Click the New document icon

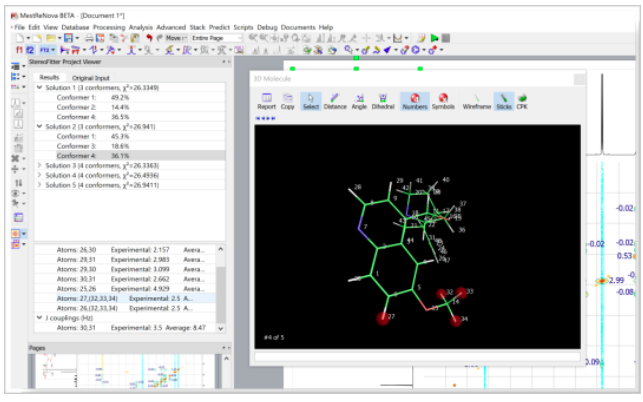[x=20, y=38]
